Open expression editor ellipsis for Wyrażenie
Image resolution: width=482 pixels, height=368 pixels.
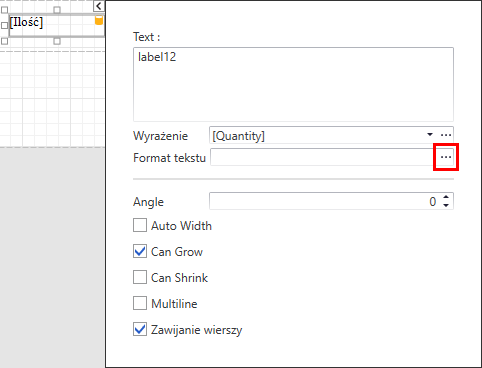[446, 135]
